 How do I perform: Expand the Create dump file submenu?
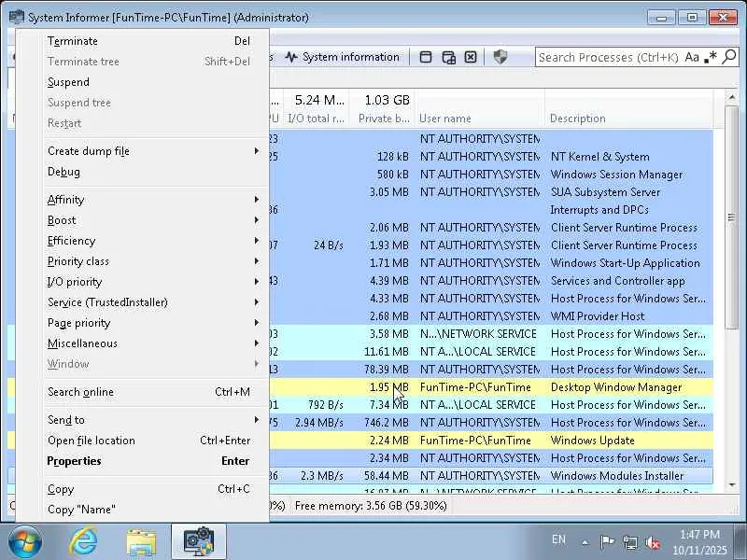pos(149,151)
